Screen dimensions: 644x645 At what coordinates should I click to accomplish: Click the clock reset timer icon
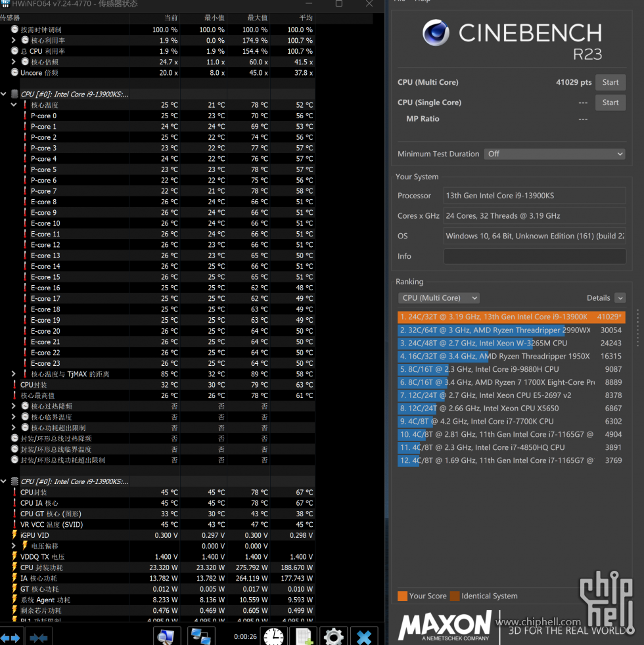coord(273,636)
